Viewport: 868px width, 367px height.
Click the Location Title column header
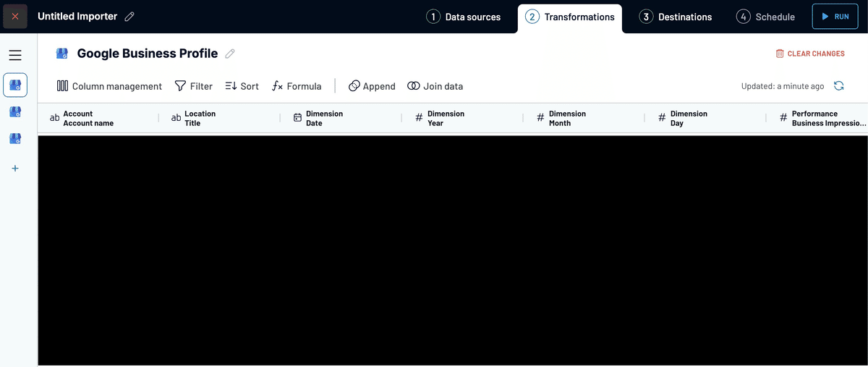click(220, 118)
